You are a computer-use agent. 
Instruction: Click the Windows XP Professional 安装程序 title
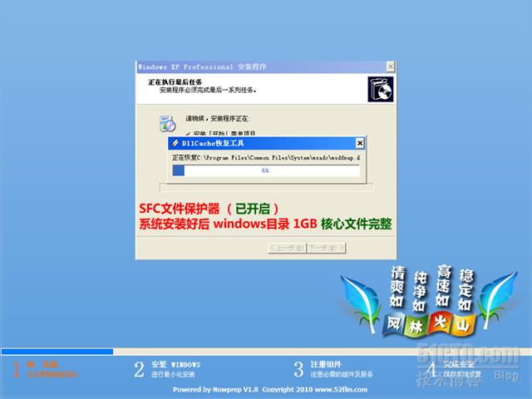tap(202, 66)
